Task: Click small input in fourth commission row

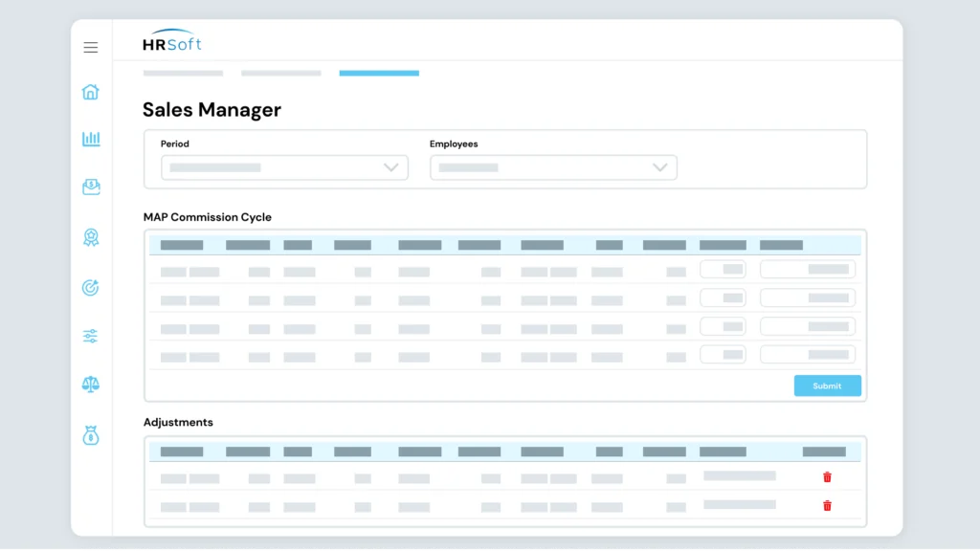Action: click(x=724, y=354)
